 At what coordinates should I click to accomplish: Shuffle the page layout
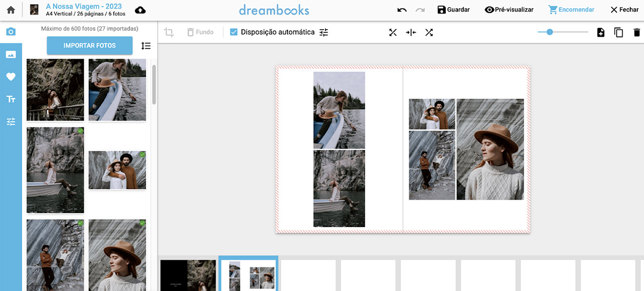[x=429, y=32]
